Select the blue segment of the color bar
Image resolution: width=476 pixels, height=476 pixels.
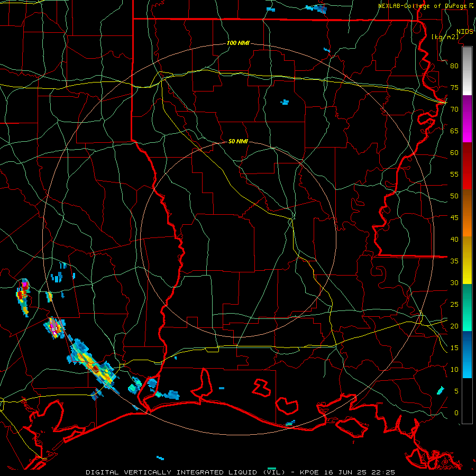pyautogui.click(x=467, y=354)
